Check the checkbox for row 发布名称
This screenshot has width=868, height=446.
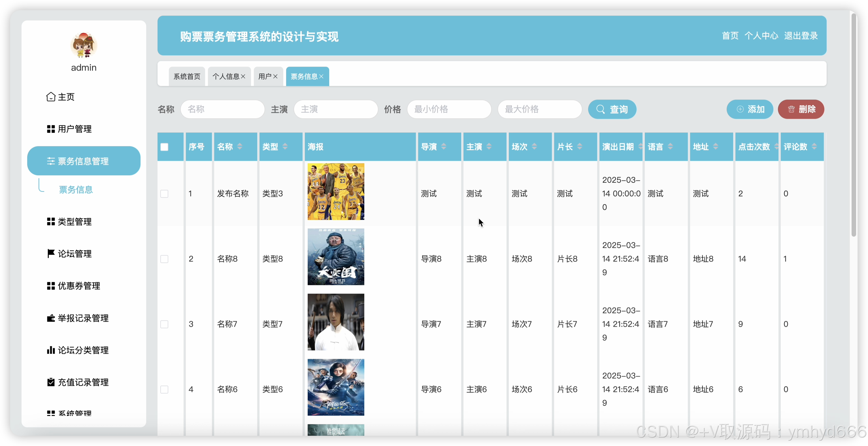click(x=164, y=194)
